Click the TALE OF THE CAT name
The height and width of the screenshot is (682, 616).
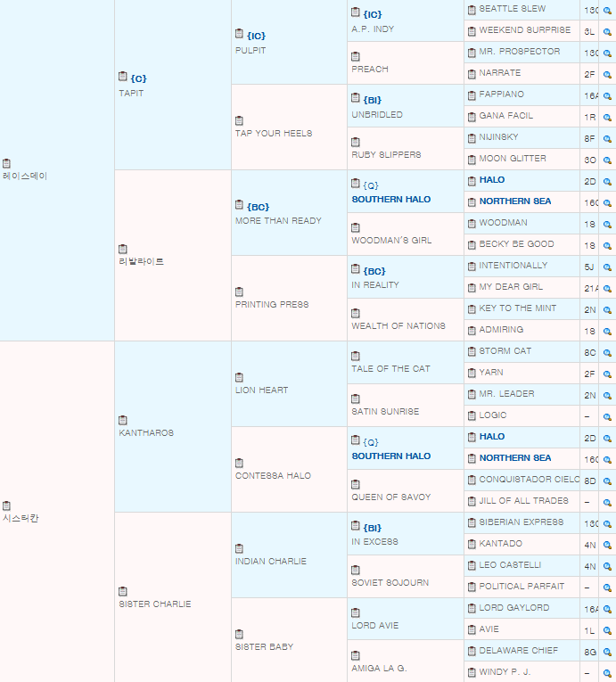pyautogui.click(x=390, y=368)
